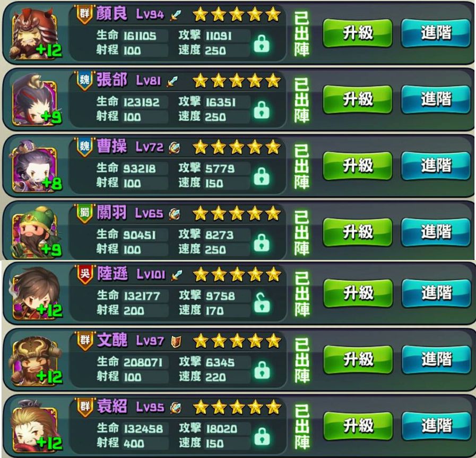Screen dimensions: 476x458
Task: Toggle the lock on 顏良
Action: [262, 44]
